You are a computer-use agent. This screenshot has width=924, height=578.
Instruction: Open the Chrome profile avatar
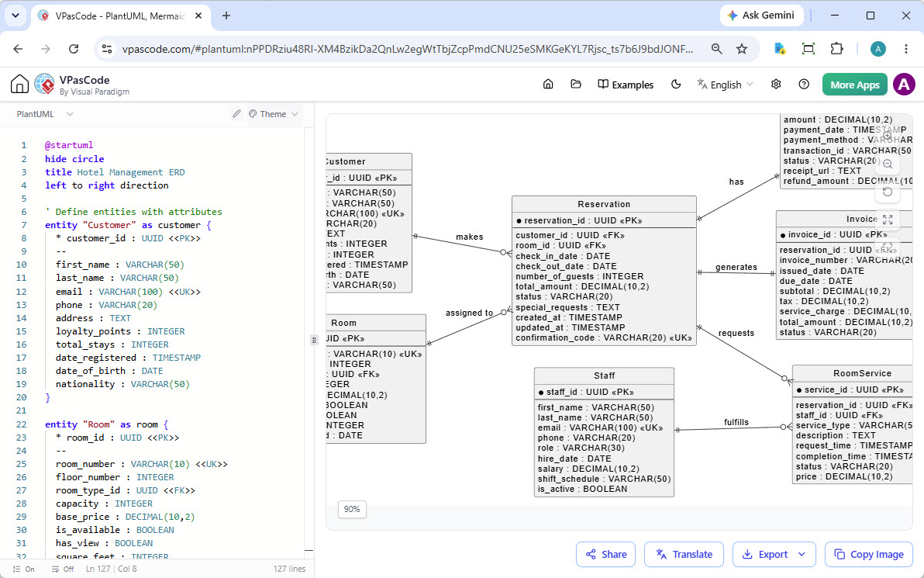pyautogui.click(x=878, y=49)
